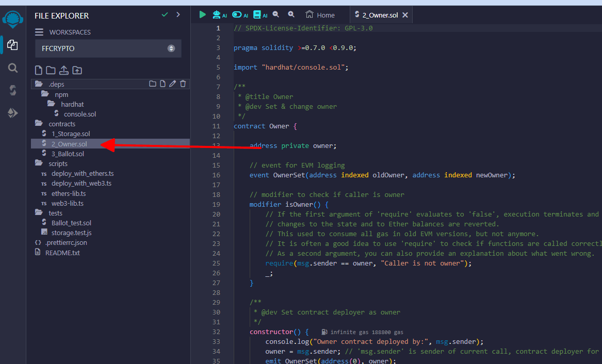The width and height of the screenshot is (602, 364).
Task: Run the script with the green play button
Action: pyautogui.click(x=202, y=14)
